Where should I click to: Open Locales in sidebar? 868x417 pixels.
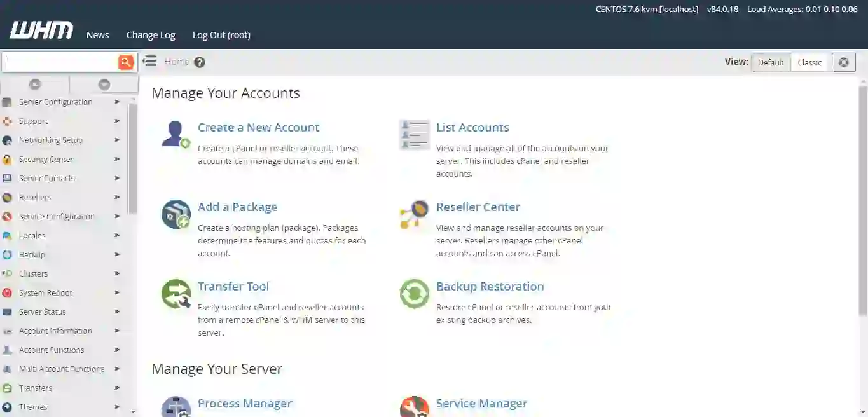pos(32,235)
